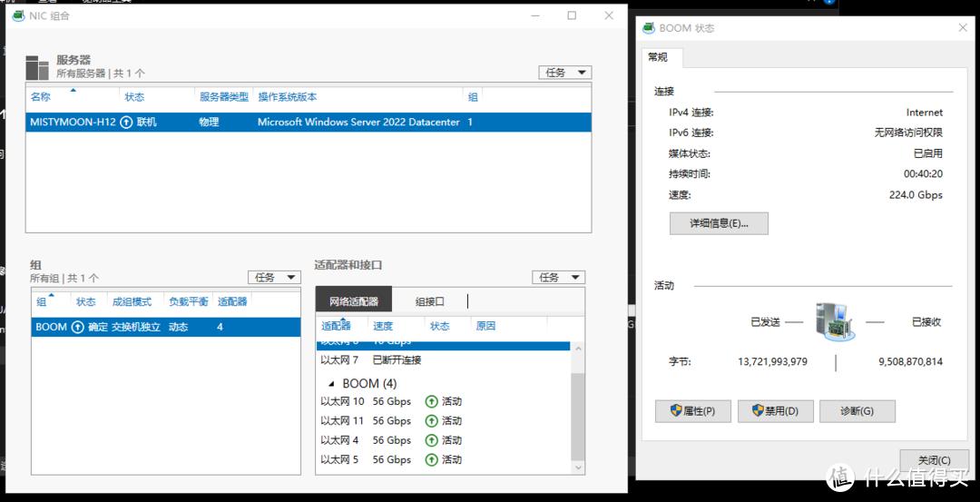Click the active status icon for 以太网 11
This screenshot has width=980, height=502.
431,420
